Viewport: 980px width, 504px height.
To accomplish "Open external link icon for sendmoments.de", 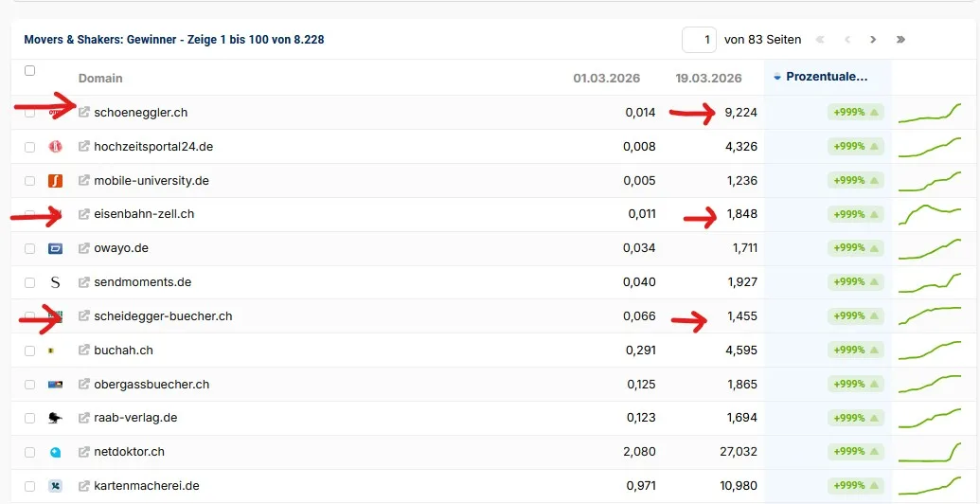I will click(83, 282).
